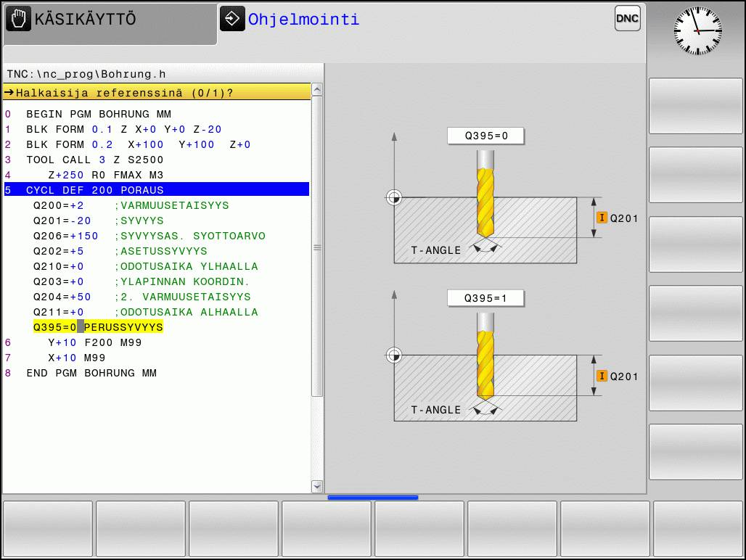Image resolution: width=746 pixels, height=560 pixels.
Task: Click the Ohjelmointi programming mode icon
Action: (232, 19)
